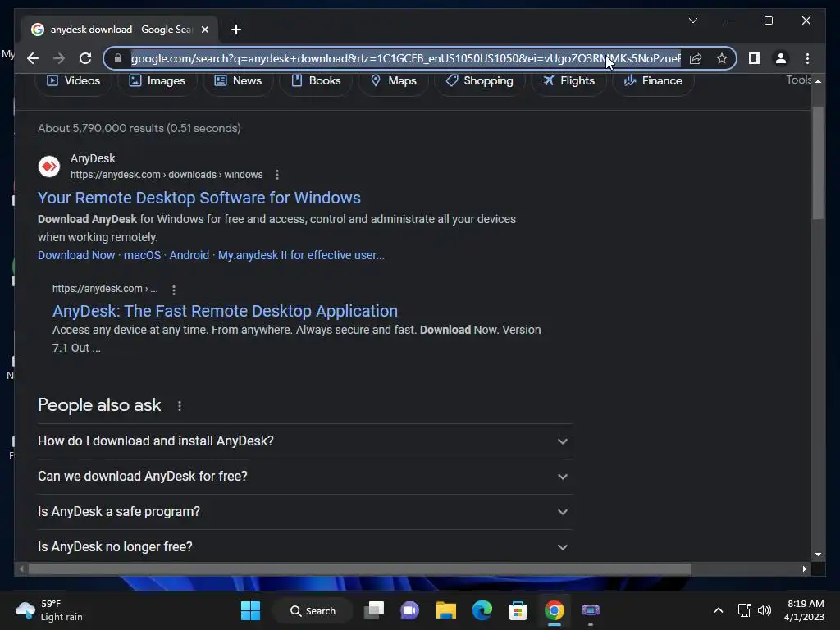The width and height of the screenshot is (840, 630).
Task: Click the scroll down arrow
Action: [x=818, y=555]
